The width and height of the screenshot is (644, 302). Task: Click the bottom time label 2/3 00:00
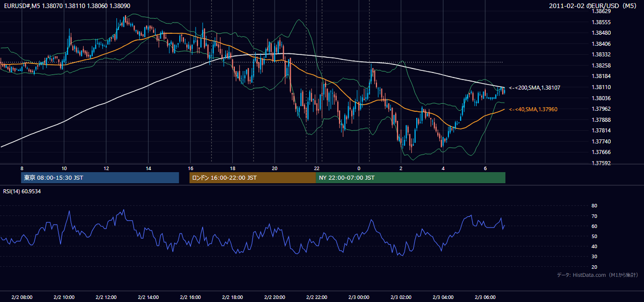[x=359, y=297]
